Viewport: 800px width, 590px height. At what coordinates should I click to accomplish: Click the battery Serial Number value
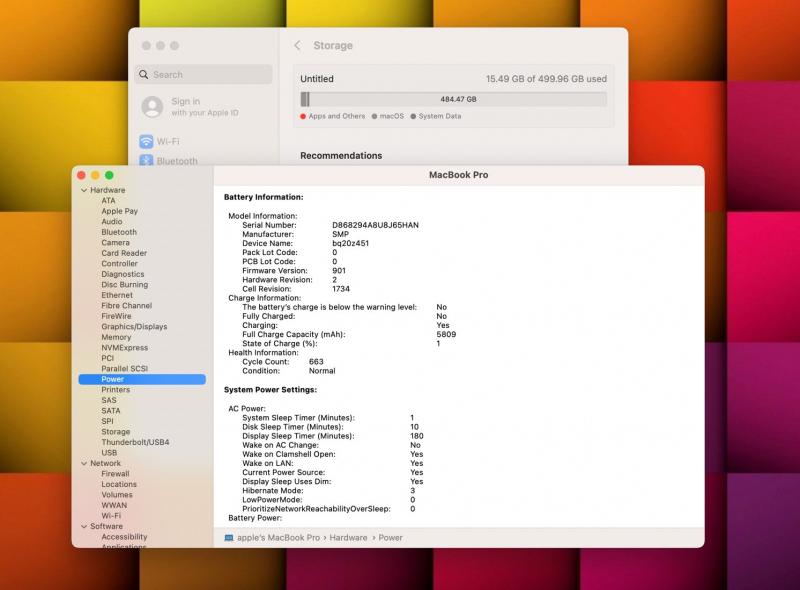tap(376, 225)
